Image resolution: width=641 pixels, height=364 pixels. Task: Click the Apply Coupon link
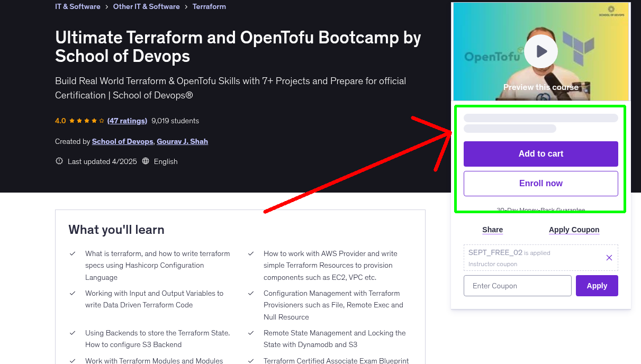pos(574,230)
